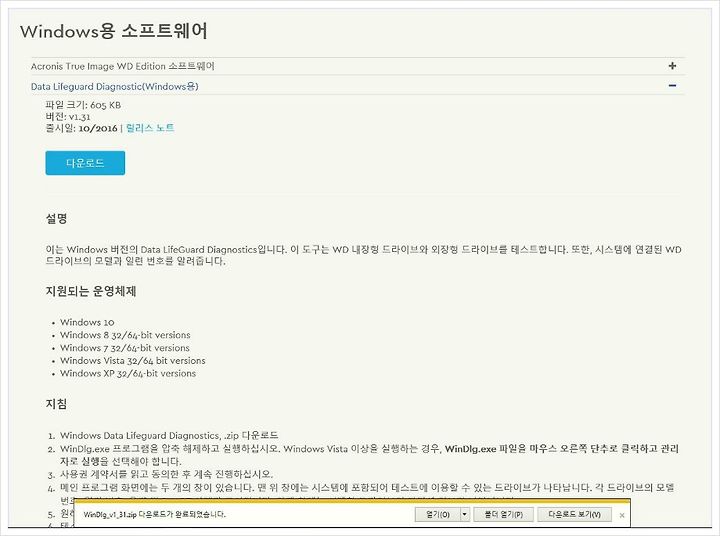Click the '지침' section heading
Image resolution: width=720 pixels, height=536 pixels.
(56, 404)
